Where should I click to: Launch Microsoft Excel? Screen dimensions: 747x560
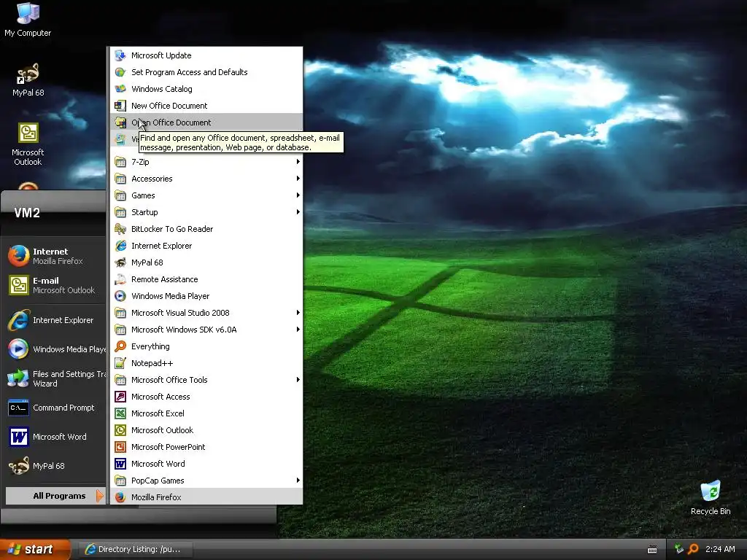pyautogui.click(x=206, y=413)
